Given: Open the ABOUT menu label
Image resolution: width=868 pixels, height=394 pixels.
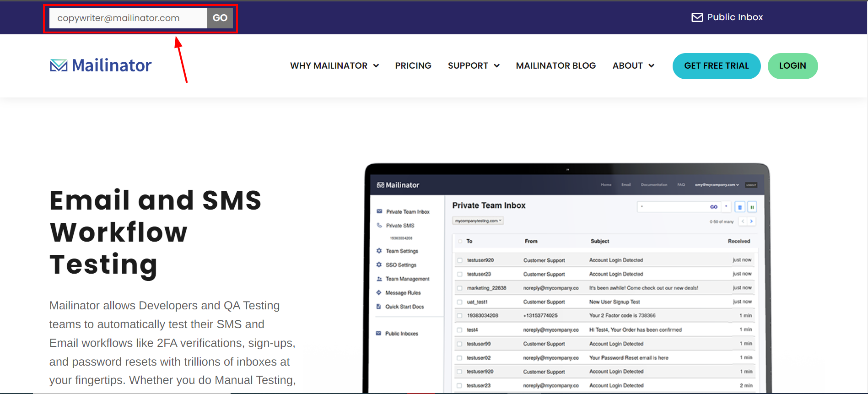Looking at the screenshot, I should pyautogui.click(x=628, y=66).
